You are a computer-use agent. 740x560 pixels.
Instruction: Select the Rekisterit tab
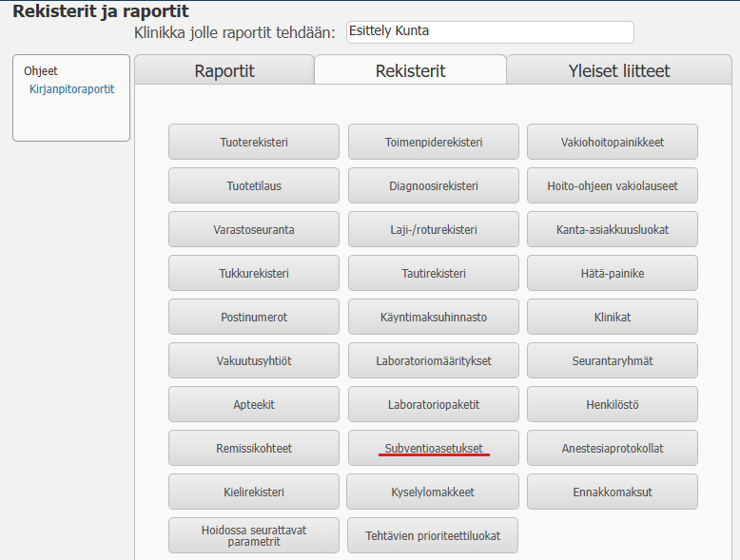click(x=410, y=70)
